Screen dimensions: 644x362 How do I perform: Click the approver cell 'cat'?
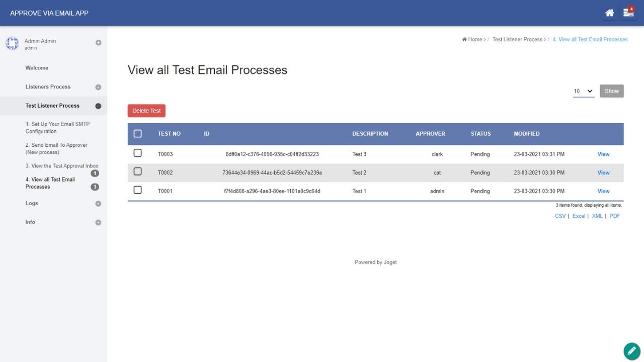[x=437, y=173]
